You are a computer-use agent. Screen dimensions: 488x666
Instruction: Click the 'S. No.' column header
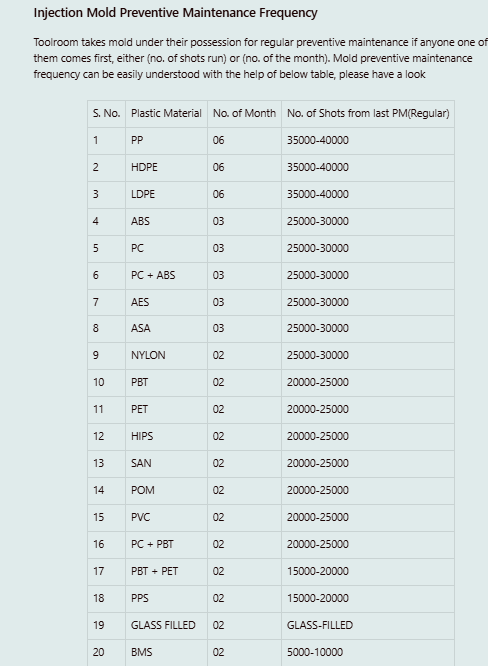(x=107, y=113)
